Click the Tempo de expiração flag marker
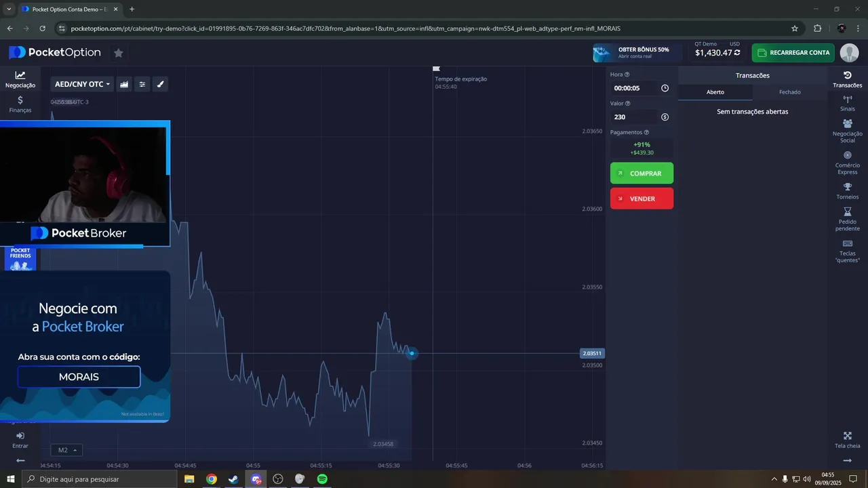Screen dimensions: 868x488 point(437,68)
